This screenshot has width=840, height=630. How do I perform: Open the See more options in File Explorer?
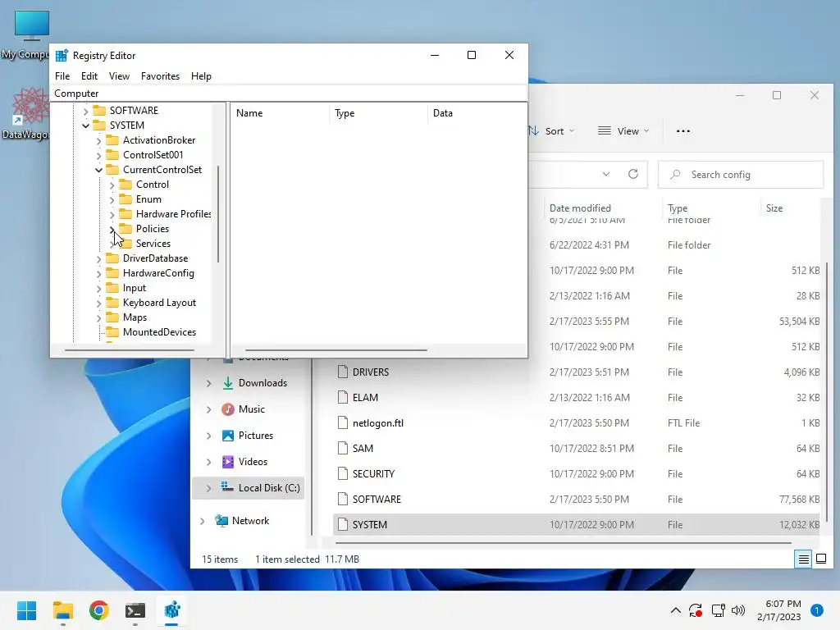683,131
